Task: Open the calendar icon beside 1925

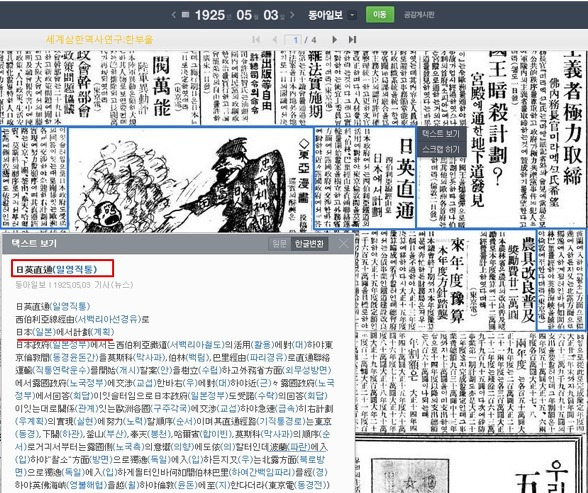Action: pyautogui.click(x=185, y=15)
